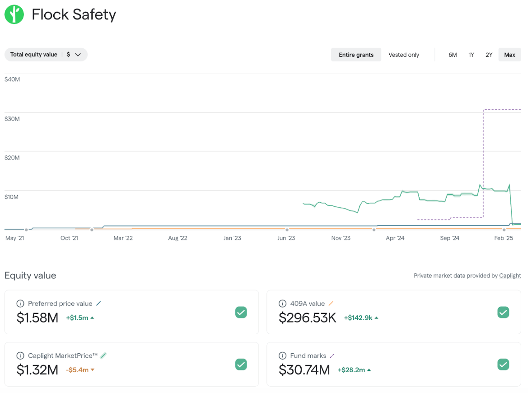Switch to the 6M time range

click(x=453, y=54)
